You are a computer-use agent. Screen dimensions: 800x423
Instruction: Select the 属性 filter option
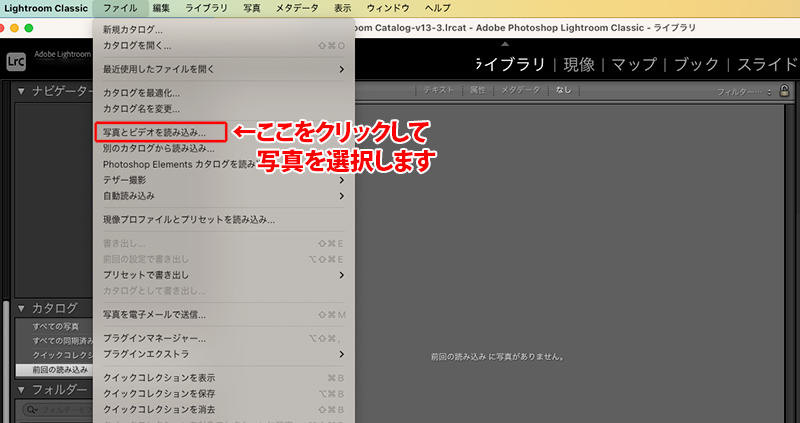point(478,90)
